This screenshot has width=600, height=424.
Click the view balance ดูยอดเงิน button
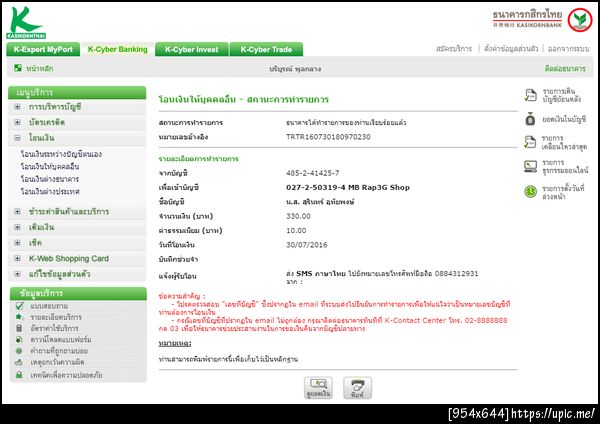tap(318, 388)
